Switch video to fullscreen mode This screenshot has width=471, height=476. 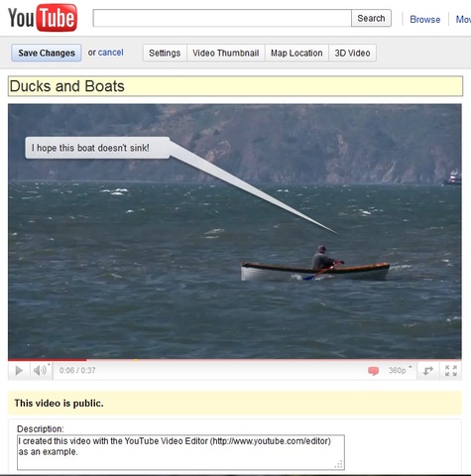click(451, 371)
